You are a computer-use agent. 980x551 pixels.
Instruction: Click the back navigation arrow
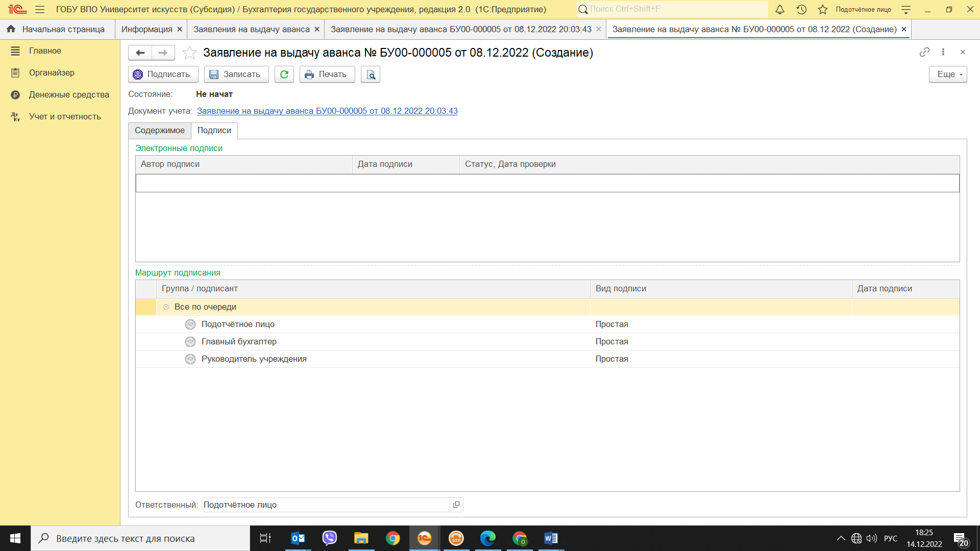(140, 53)
